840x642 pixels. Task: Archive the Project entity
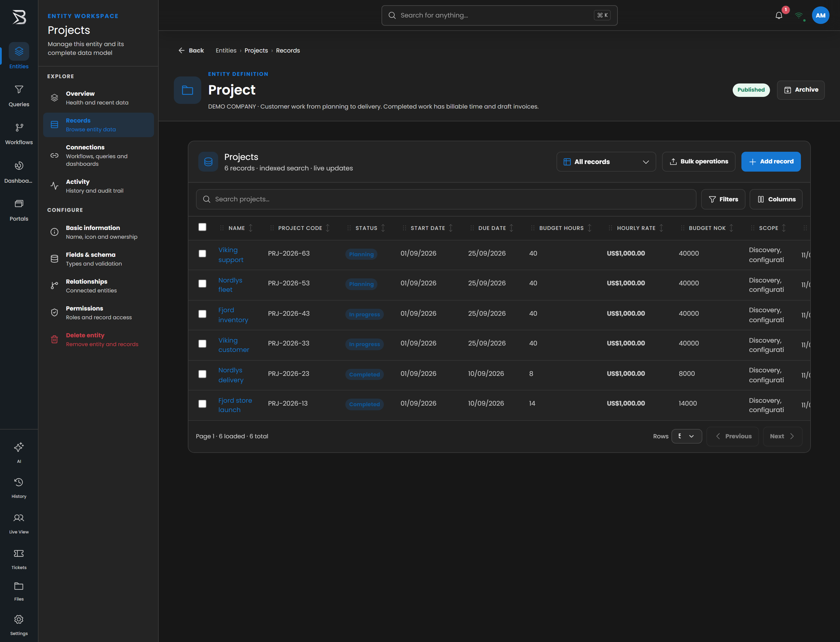pyautogui.click(x=801, y=90)
